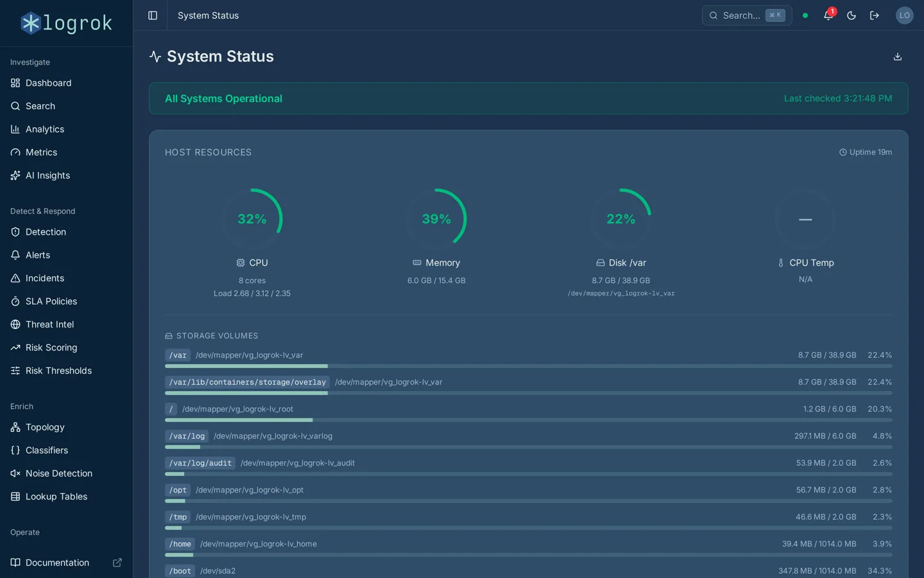Open Documentation external link arrow

117,563
